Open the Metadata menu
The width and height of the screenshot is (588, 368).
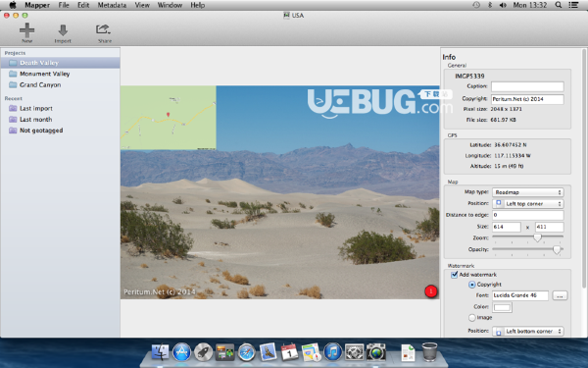tap(112, 5)
